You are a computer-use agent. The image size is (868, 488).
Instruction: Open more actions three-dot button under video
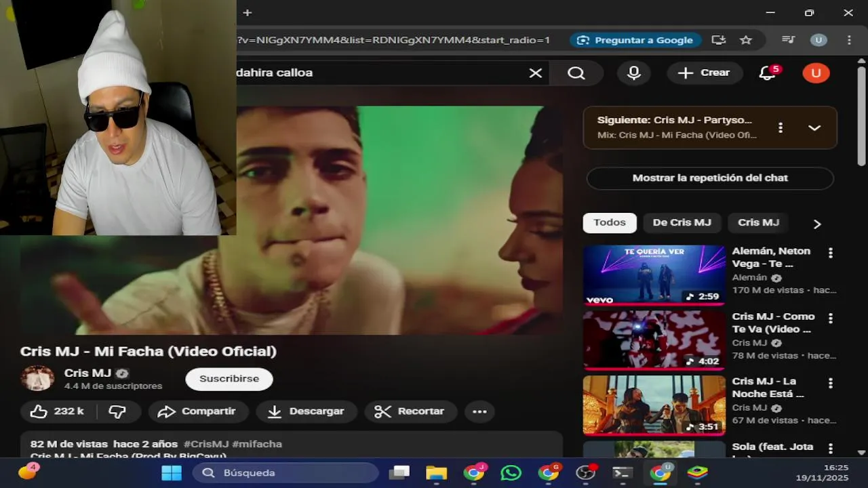(x=479, y=411)
